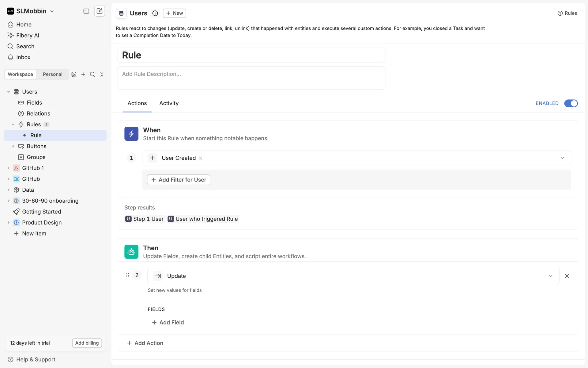Disable the rule with ENABLED toggle
Viewport: 588px width, 368px height.
tap(571, 103)
